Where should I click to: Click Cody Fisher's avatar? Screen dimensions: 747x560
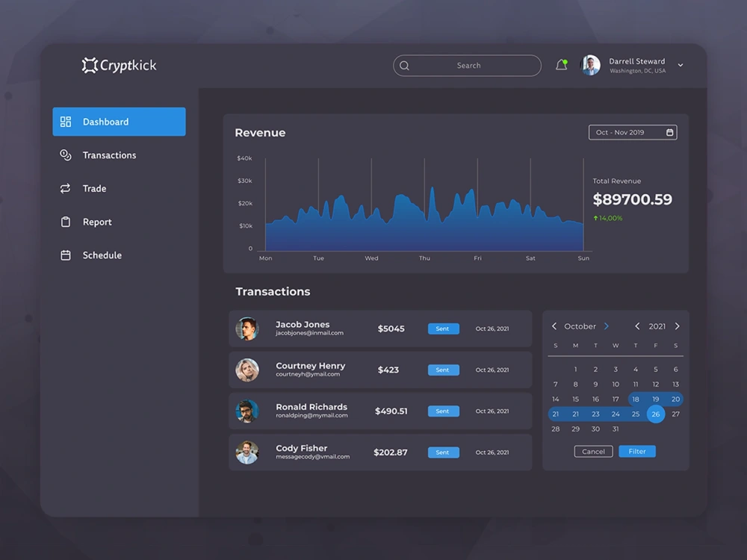[247, 452]
